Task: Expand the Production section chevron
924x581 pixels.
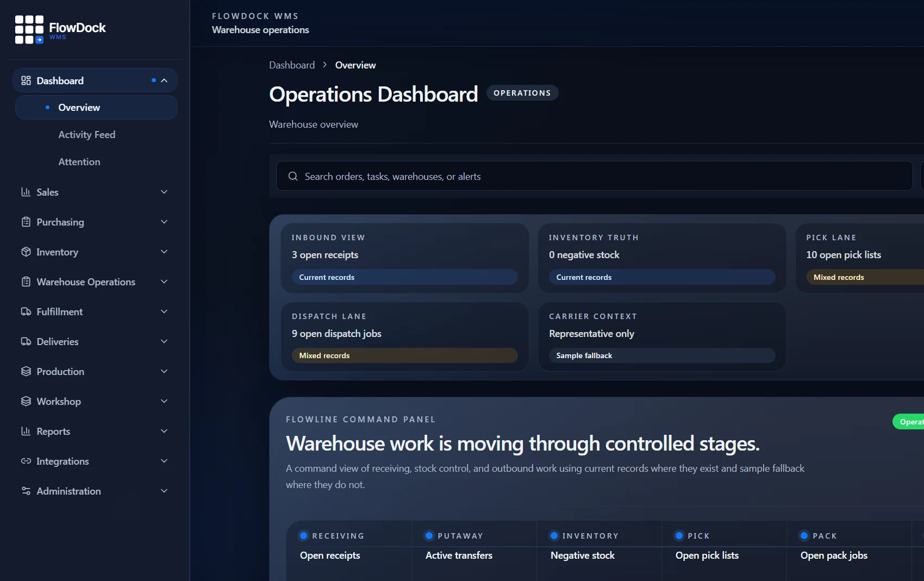Action: (164, 371)
